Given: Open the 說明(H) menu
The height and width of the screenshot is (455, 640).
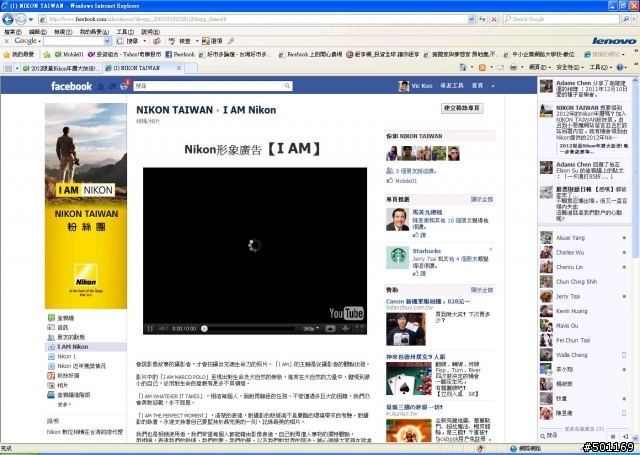Looking at the screenshot, I should (x=150, y=32).
